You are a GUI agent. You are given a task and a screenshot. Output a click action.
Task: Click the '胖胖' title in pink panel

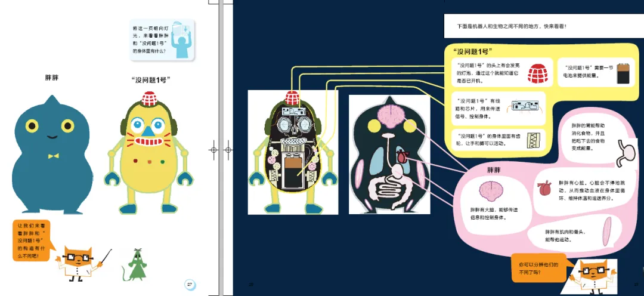click(494, 169)
